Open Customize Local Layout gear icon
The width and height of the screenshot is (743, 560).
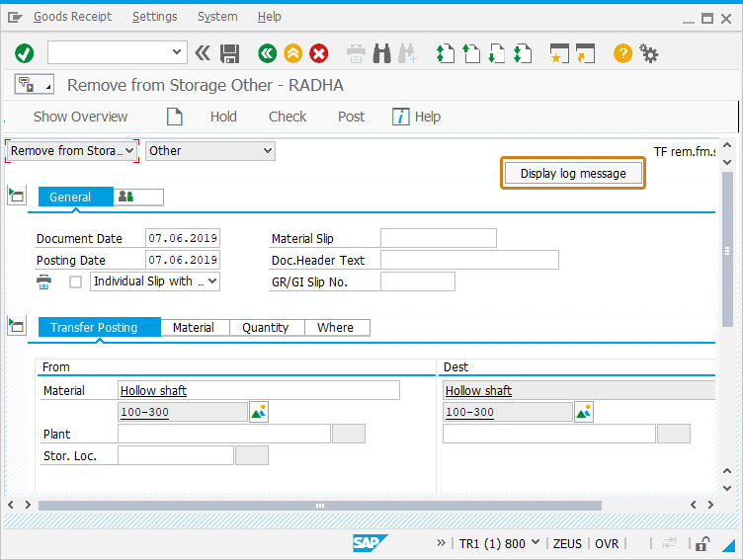[649, 53]
